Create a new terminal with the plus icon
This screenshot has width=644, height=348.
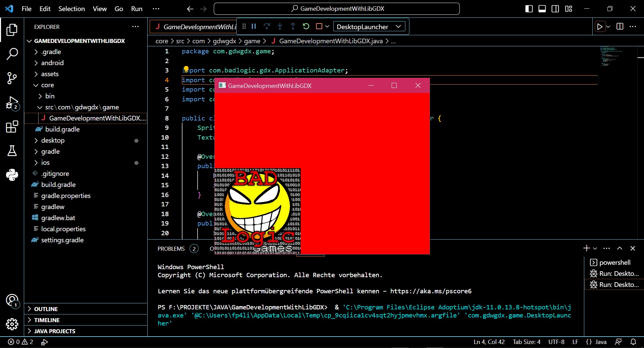pyautogui.click(x=586, y=248)
